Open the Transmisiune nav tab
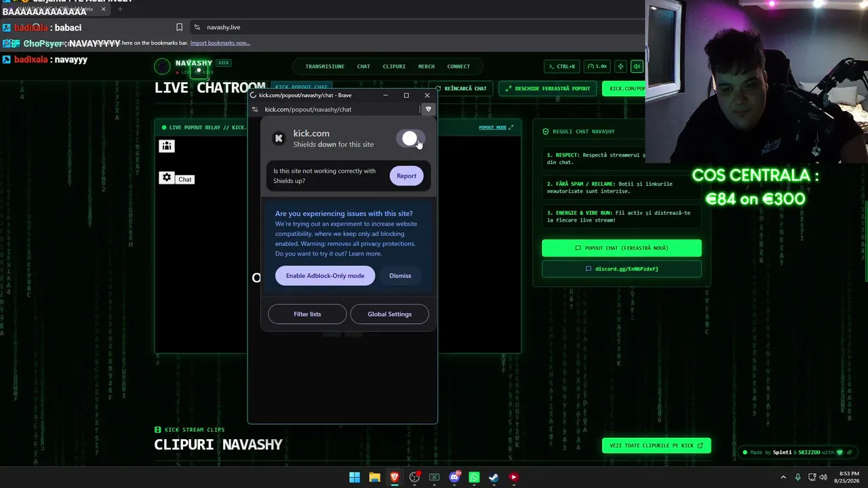This screenshot has width=868, height=488. pos(325,66)
